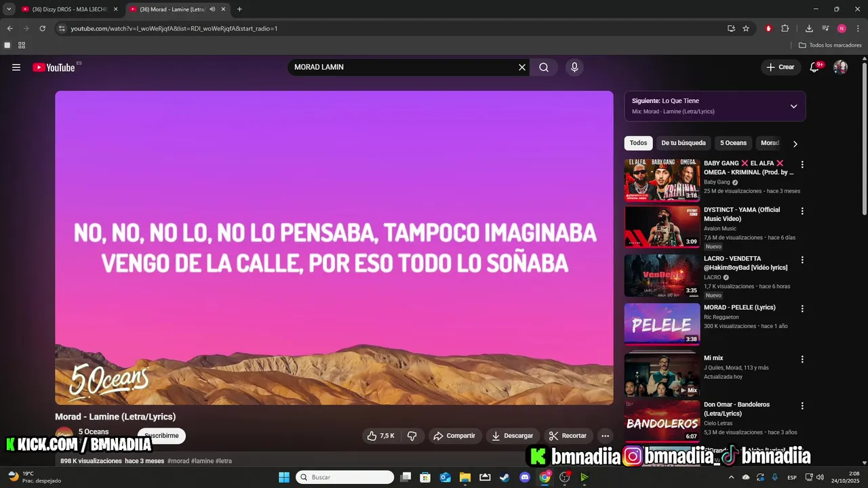Bookmark this page with the star
This screenshot has width=868, height=488.
click(x=746, y=28)
